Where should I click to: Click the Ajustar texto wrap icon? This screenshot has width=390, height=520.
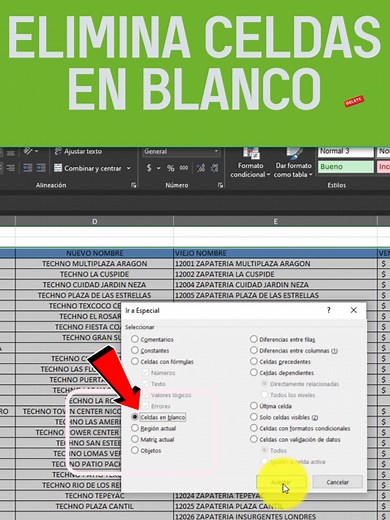[x=58, y=151]
